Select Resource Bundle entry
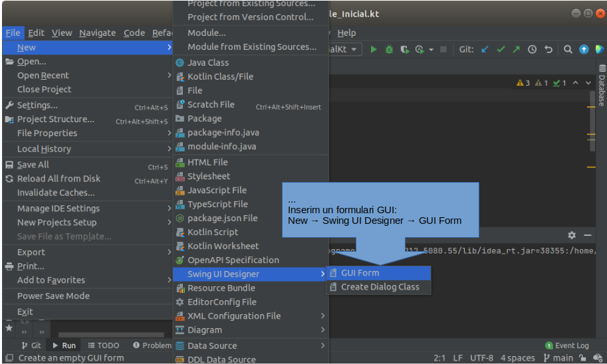This screenshot has width=607, height=364. [x=251, y=288]
